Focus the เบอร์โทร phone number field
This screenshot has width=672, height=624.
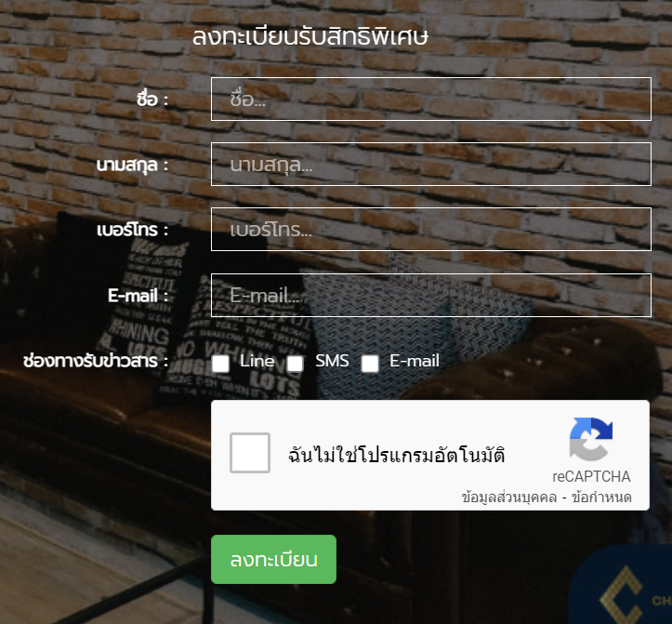pos(430,230)
